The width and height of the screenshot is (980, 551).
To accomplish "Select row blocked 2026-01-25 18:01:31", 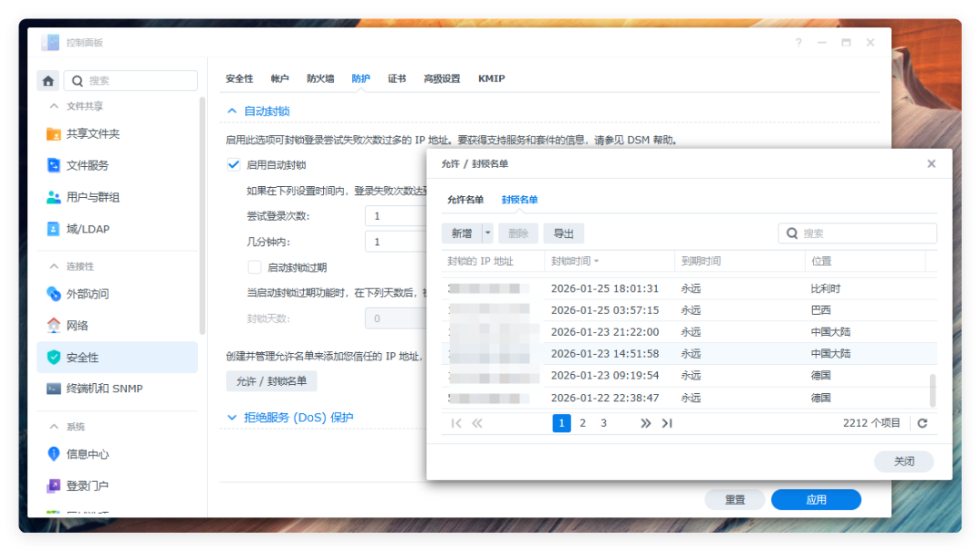I will [x=689, y=289].
